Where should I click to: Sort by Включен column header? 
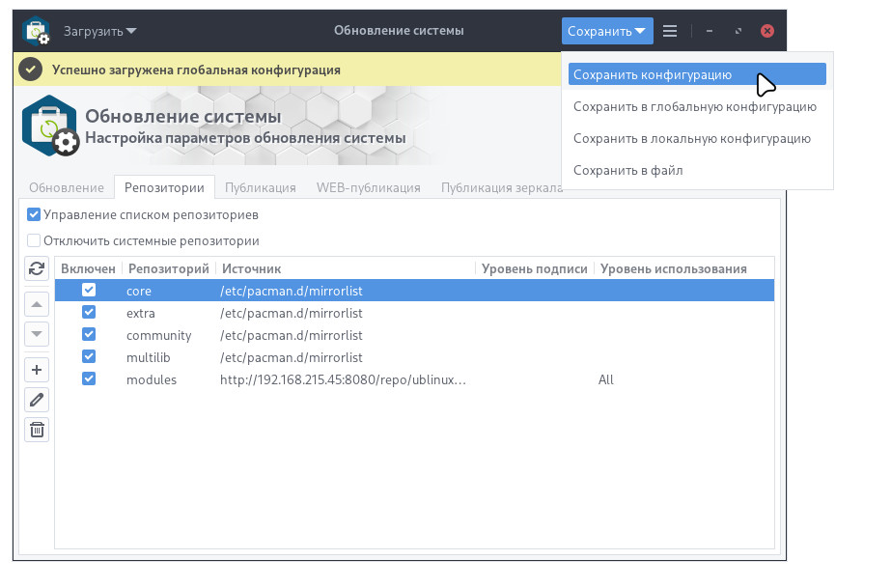tap(88, 268)
